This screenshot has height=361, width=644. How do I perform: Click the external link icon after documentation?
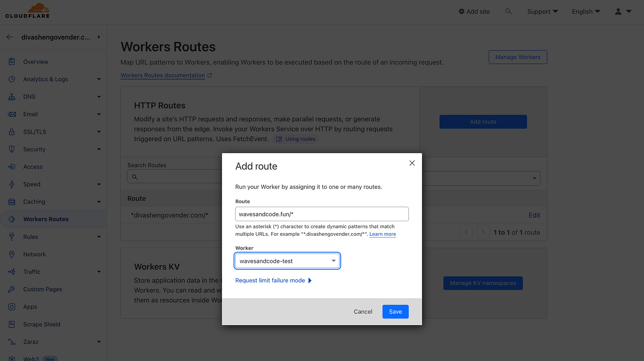(210, 75)
